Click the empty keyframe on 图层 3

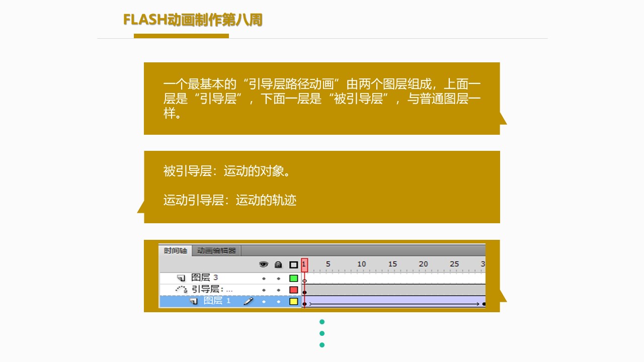(304, 280)
